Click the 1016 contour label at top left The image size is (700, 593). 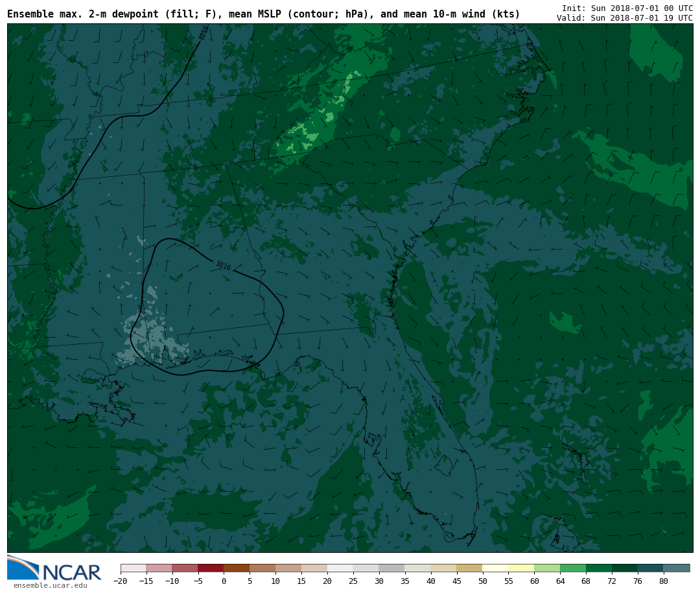tap(204, 33)
